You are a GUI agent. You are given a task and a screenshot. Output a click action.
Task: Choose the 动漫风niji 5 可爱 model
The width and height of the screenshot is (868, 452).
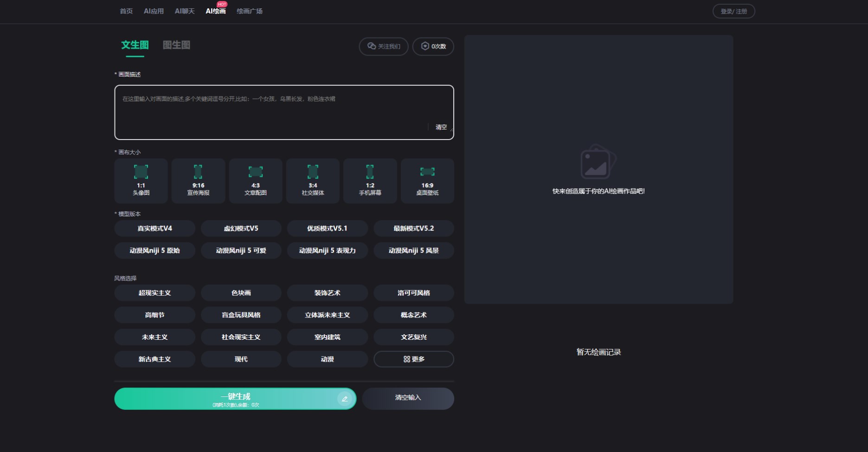pyautogui.click(x=241, y=250)
